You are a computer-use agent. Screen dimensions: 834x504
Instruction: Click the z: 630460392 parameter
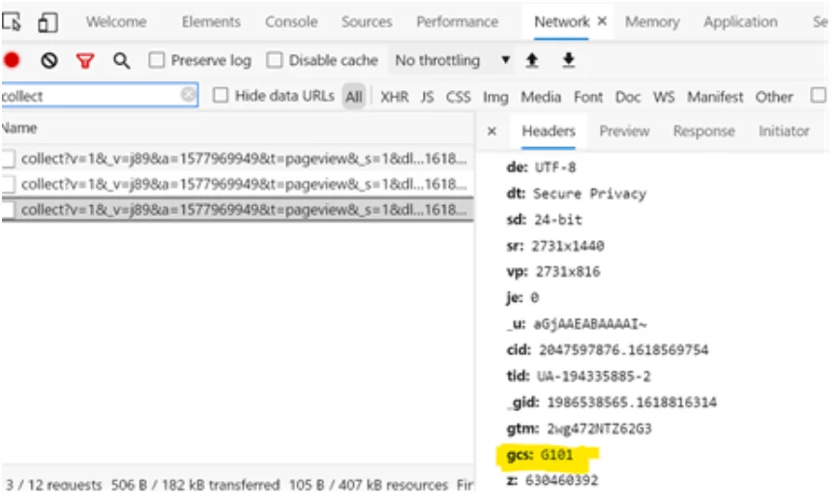coord(552,481)
